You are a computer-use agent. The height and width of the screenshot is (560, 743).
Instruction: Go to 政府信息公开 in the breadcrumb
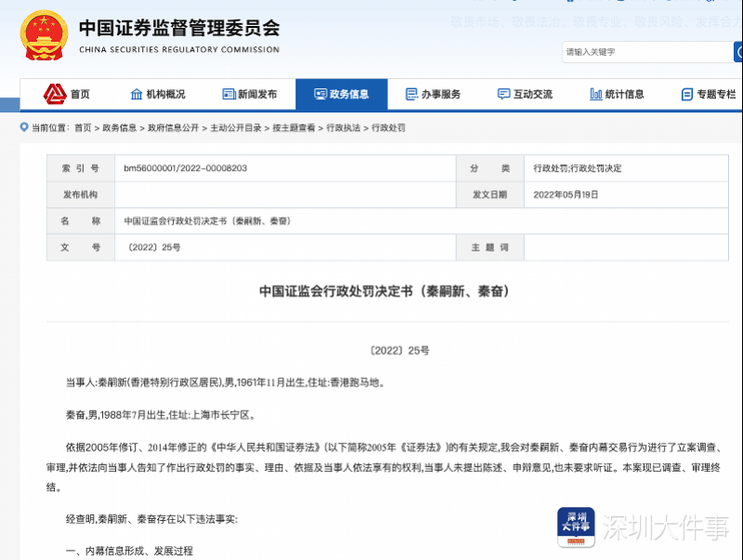click(x=173, y=128)
